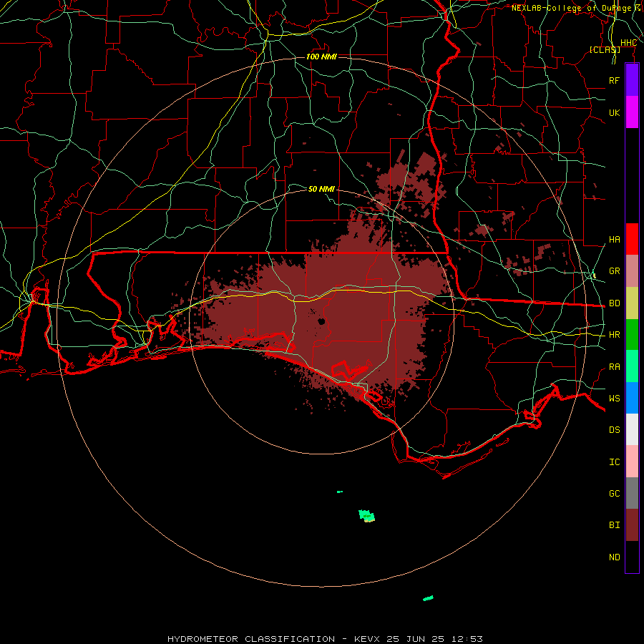Click the 'HR' legend label

pos(614,335)
